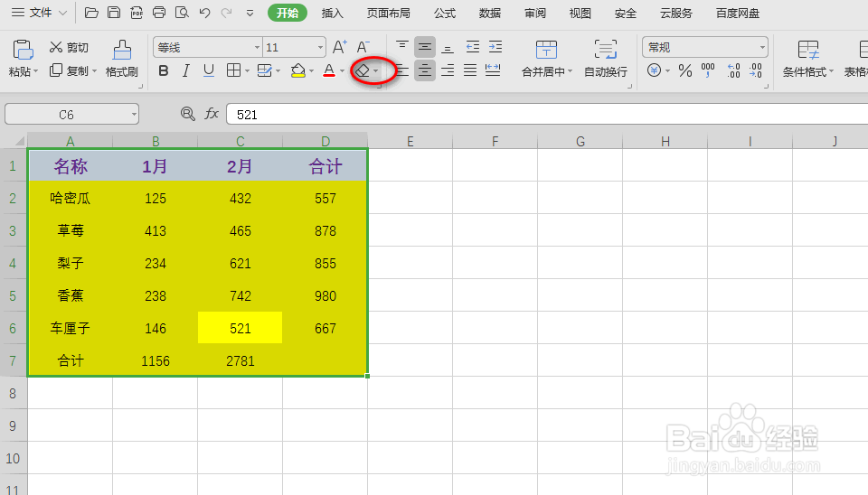Increase decimal places icon
Viewport: 868px width, 495px height.
733,70
